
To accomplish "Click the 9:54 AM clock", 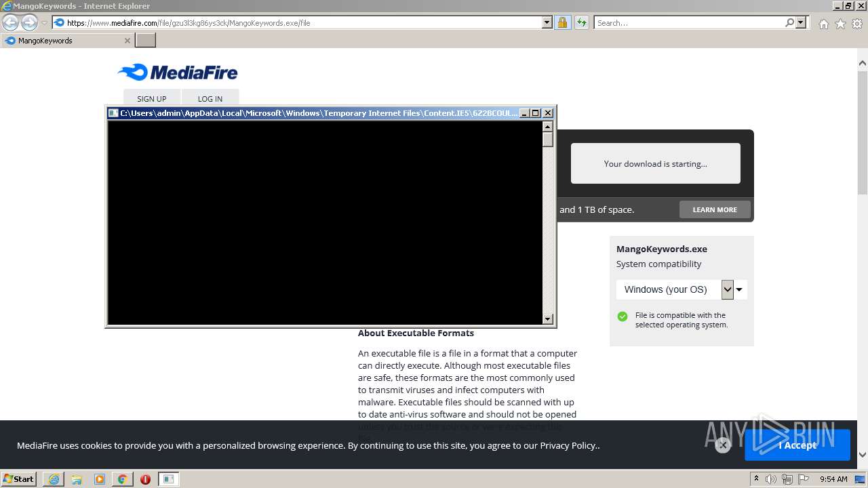I will 833,479.
